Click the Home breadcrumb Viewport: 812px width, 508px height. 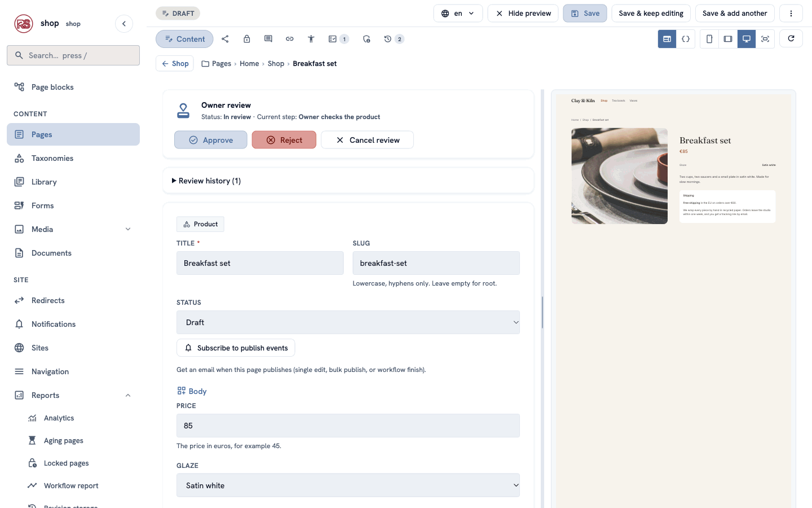(249, 64)
